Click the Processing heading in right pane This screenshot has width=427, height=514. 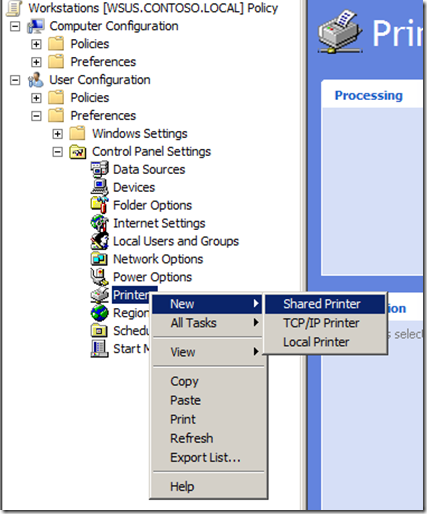click(369, 96)
